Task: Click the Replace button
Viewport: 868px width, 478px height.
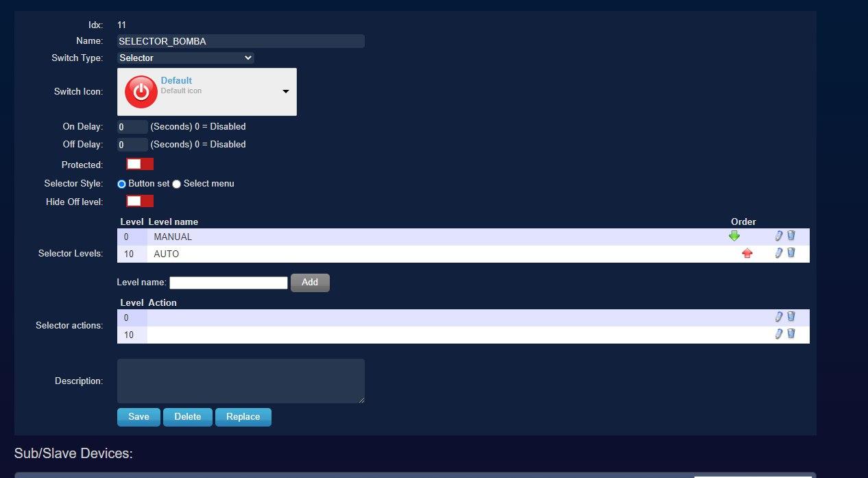Action: (243, 416)
